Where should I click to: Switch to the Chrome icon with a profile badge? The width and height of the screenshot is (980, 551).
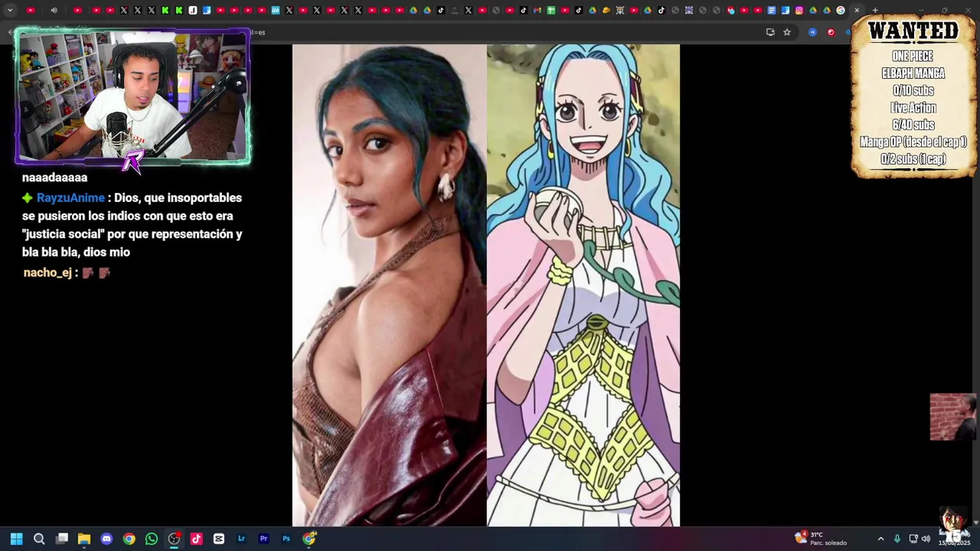(309, 539)
